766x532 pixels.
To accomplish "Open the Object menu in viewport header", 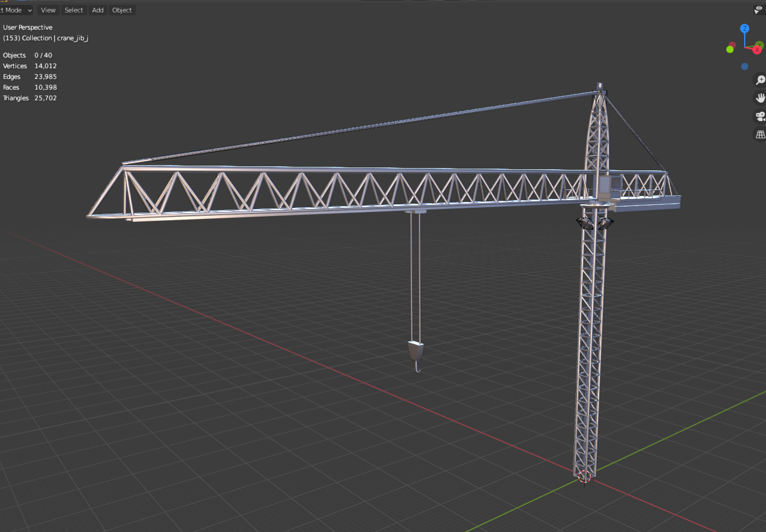I will point(122,10).
